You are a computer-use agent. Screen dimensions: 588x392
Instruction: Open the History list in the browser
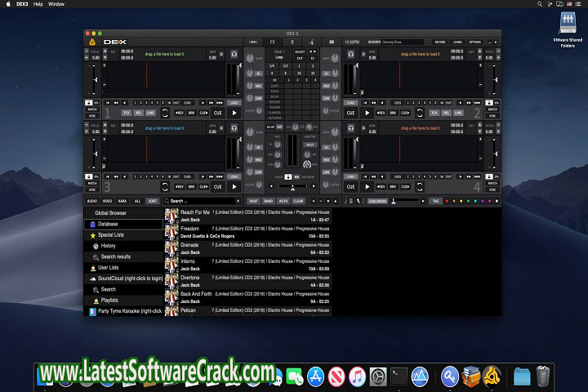pyautogui.click(x=108, y=245)
